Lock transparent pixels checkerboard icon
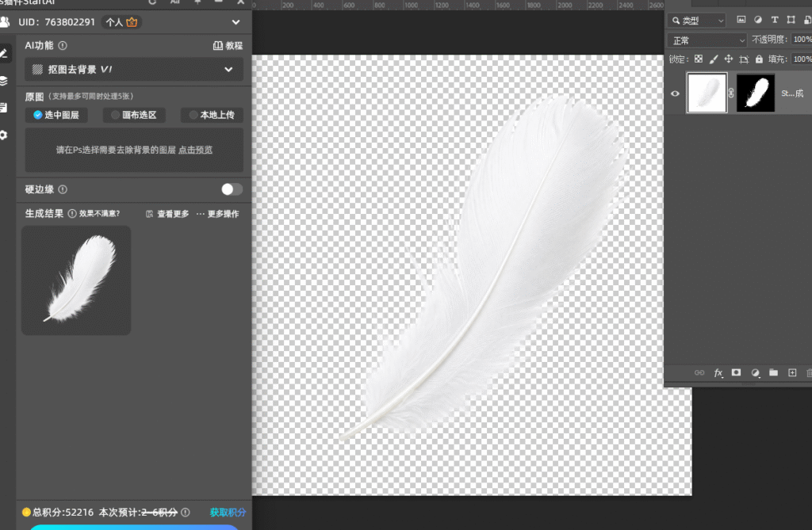This screenshot has width=812, height=530. click(699, 59)
